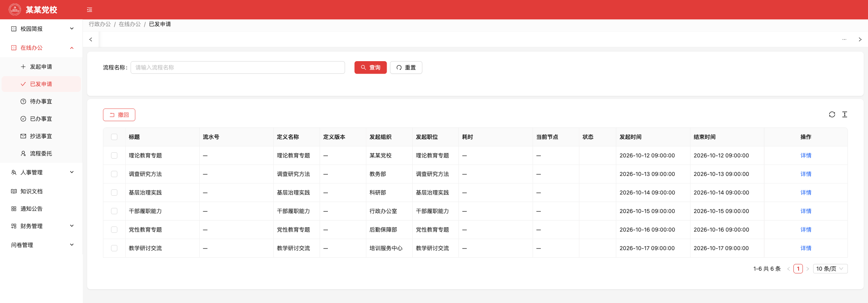Check the row for 党性教育专题
This screenshot has width=868, height=303.
114,230
